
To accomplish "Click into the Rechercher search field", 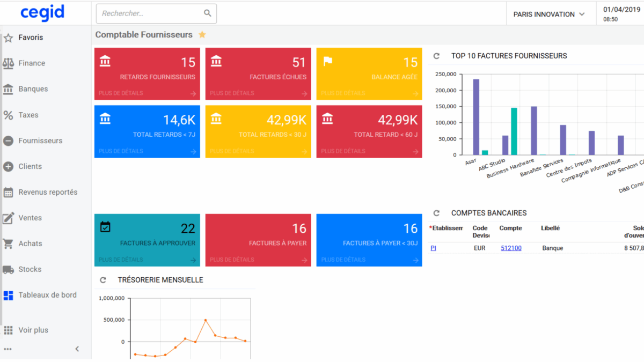I will pyautogui.click(x=150, y=13).
